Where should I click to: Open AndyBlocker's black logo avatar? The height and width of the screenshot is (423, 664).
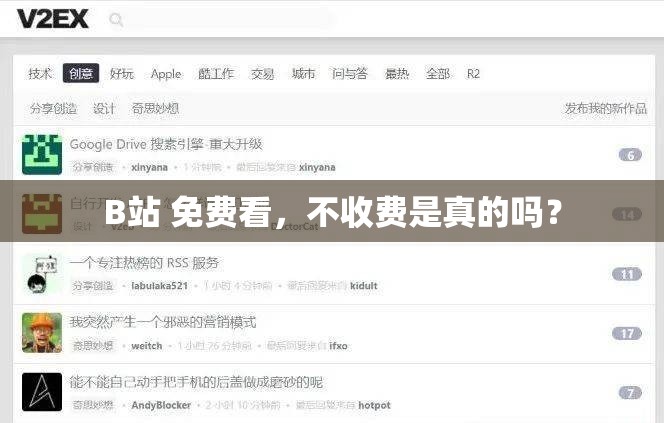[42, 392]
